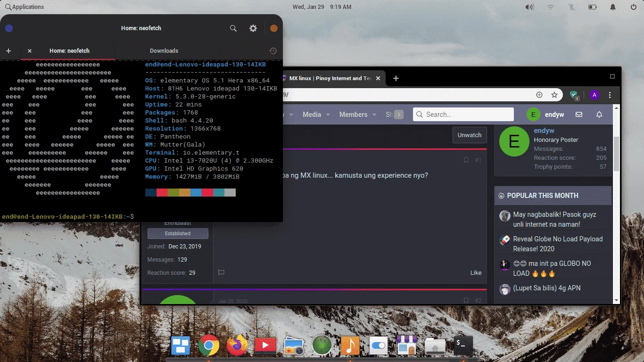Open the battery power indicator

(x=593, y=7)
